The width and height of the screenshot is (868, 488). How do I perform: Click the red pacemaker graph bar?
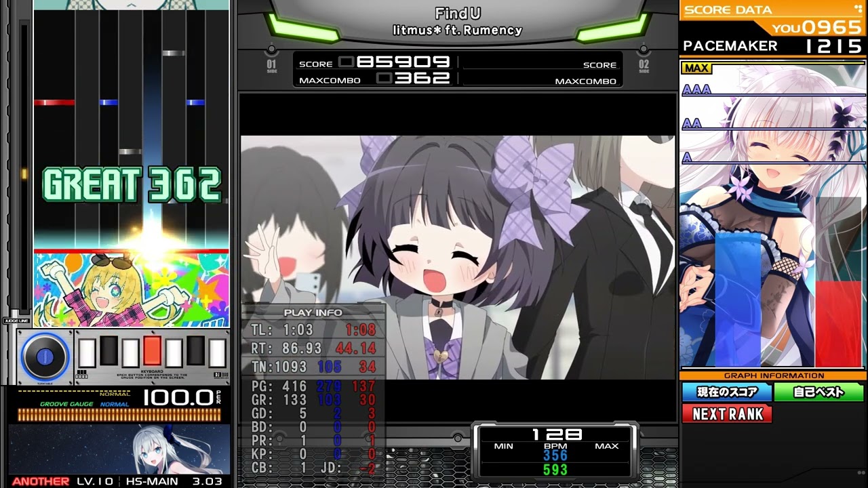coord(838,324)
